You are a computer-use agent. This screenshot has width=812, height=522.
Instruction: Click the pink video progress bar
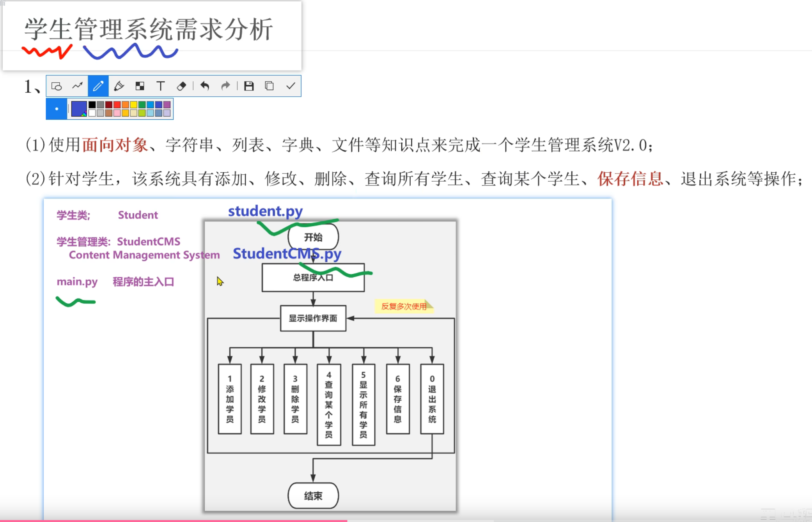(174, 520)
